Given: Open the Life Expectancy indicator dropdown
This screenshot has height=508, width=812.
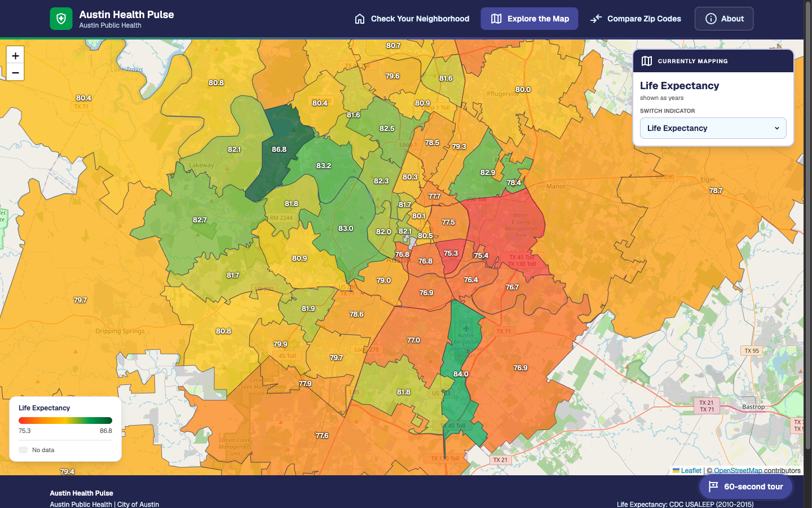Looking at the screenshot, I should point(713,128).
